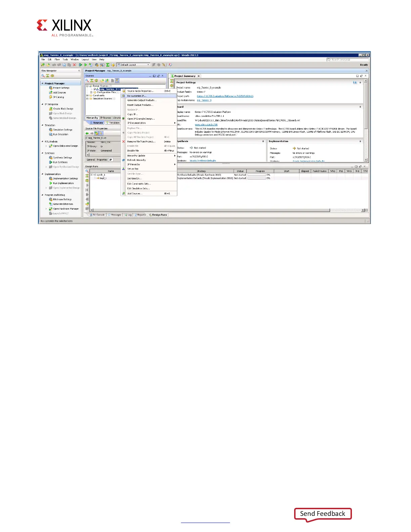Click the Generate Bitstream icon

51,204
